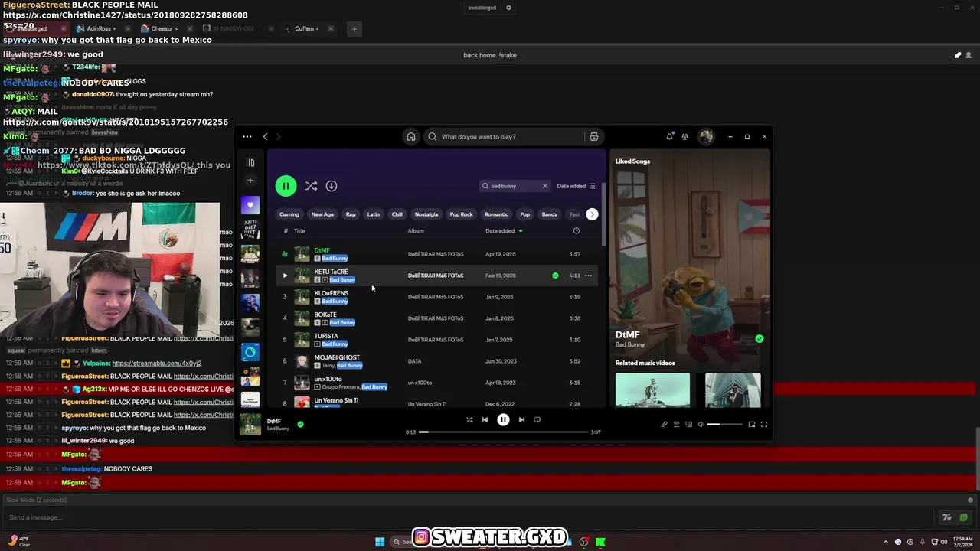Skip to previous track
The height and width of the screenshot is (551, 980).
point(485,419)
